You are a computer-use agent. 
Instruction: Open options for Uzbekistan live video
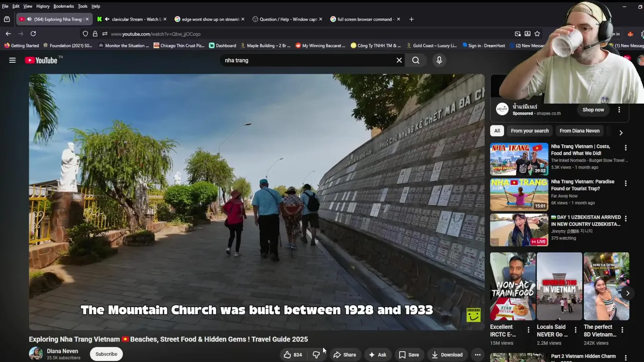pyautogui.click(x=626, y=219)
